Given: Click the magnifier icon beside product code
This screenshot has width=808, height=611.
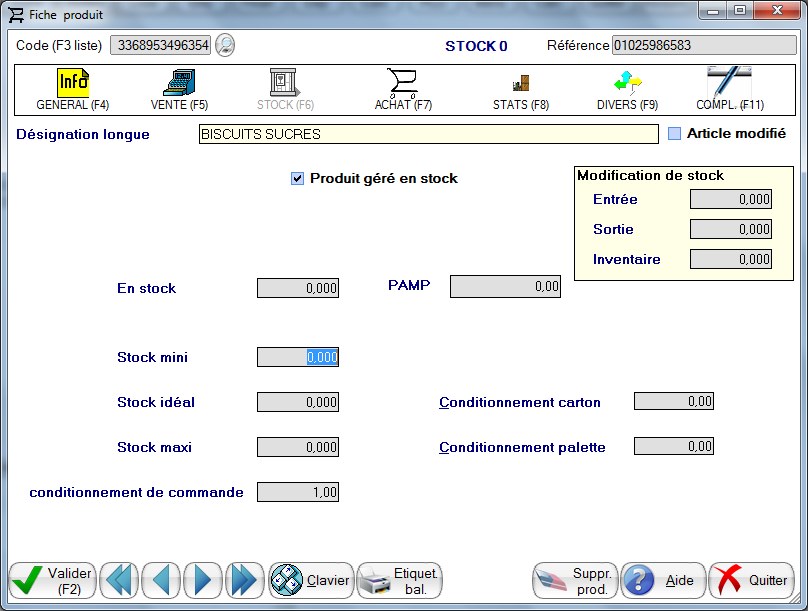Looking at the screenshot, I should [225, 45].
